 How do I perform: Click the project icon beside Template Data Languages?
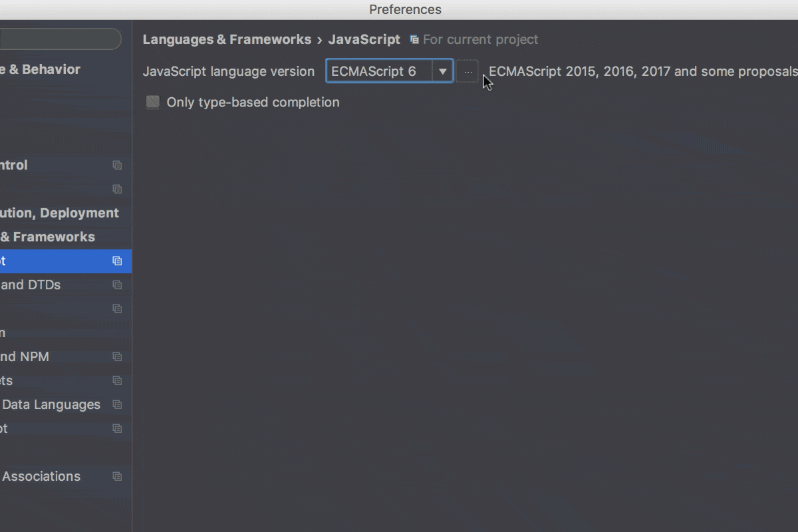point(117,404)
